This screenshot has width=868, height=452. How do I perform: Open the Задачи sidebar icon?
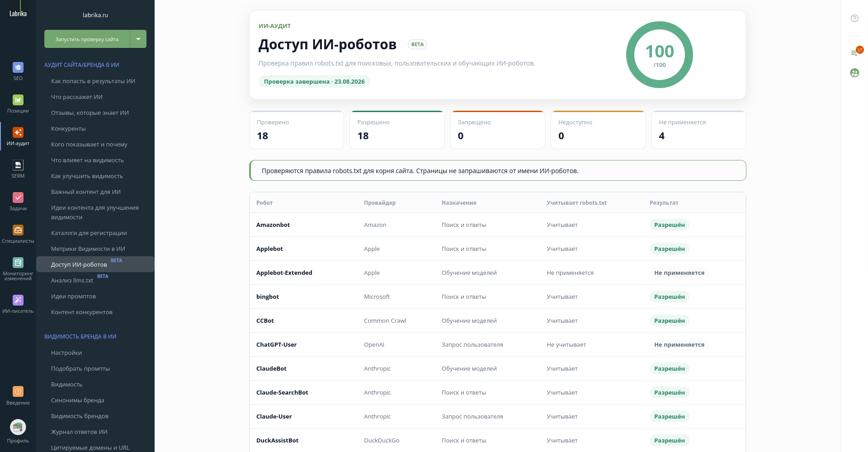click(x=18, y=198)
